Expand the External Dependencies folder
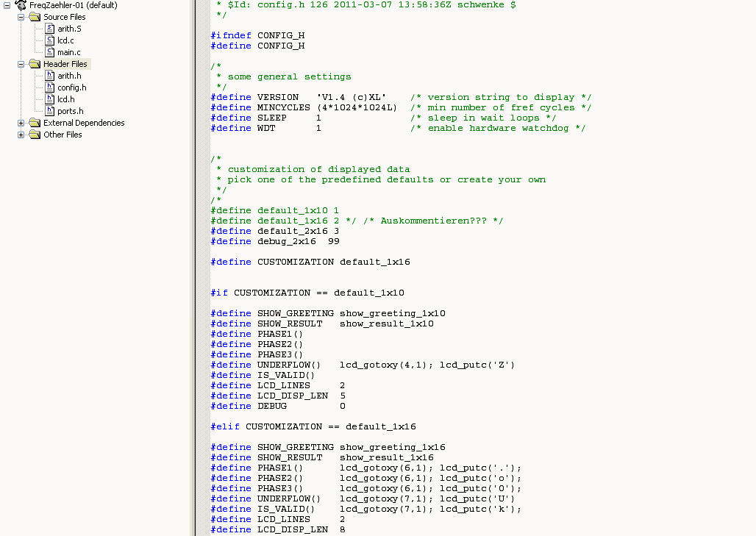Image resolution: width=756 pixels, height=536 pixels. [x=21, y=123]
